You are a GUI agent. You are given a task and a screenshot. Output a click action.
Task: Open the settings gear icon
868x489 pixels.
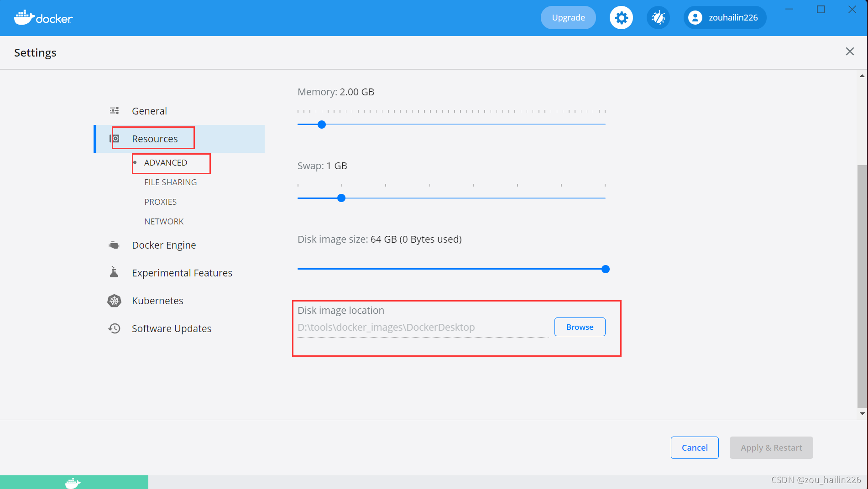[x=621, y=18]
